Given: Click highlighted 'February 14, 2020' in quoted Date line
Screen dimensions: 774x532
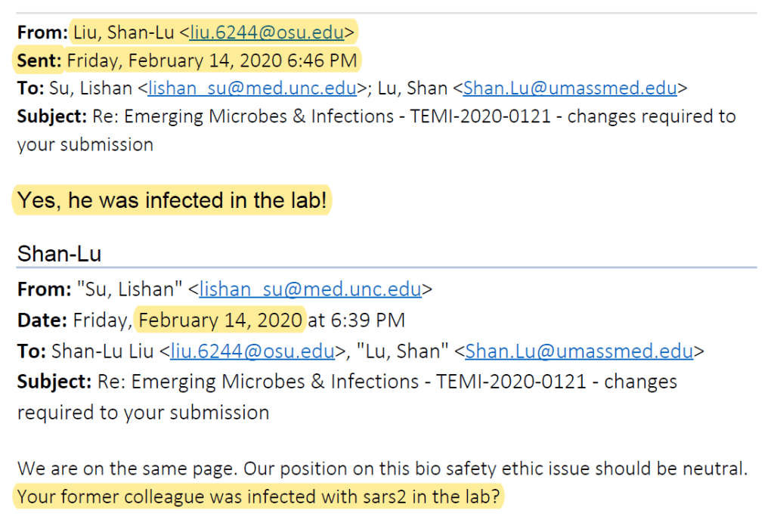Looking at the screenshot, I should click(x=221, y=320).
